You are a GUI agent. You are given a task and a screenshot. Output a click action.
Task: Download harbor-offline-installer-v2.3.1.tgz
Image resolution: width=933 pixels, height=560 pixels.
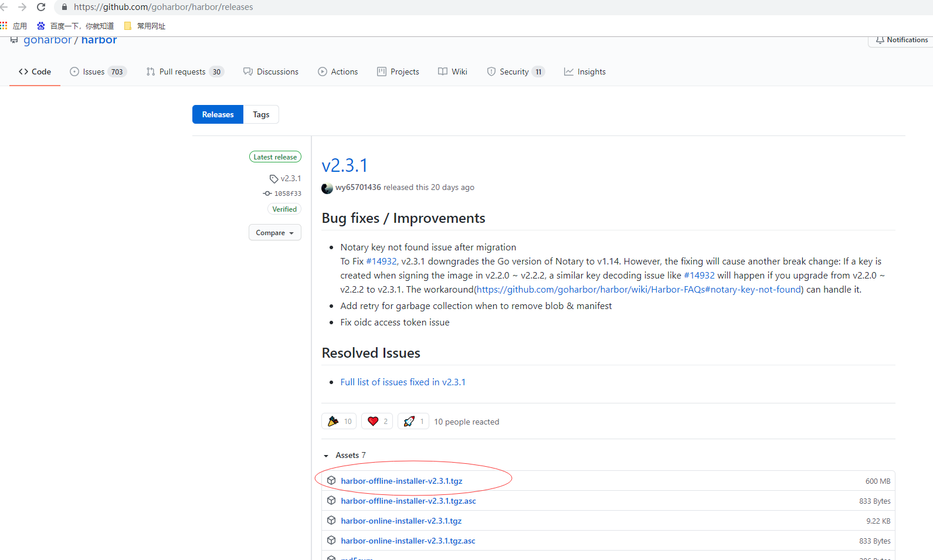[x=402, y=481]
